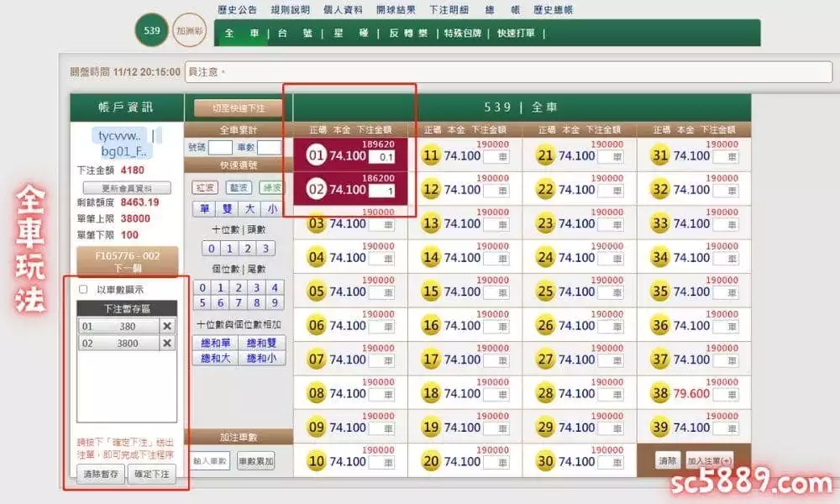Image resolution: width=840 pixels, height=504 pixels.
Task: Click the 車數 input field
Action: click(x=269, y=147)
